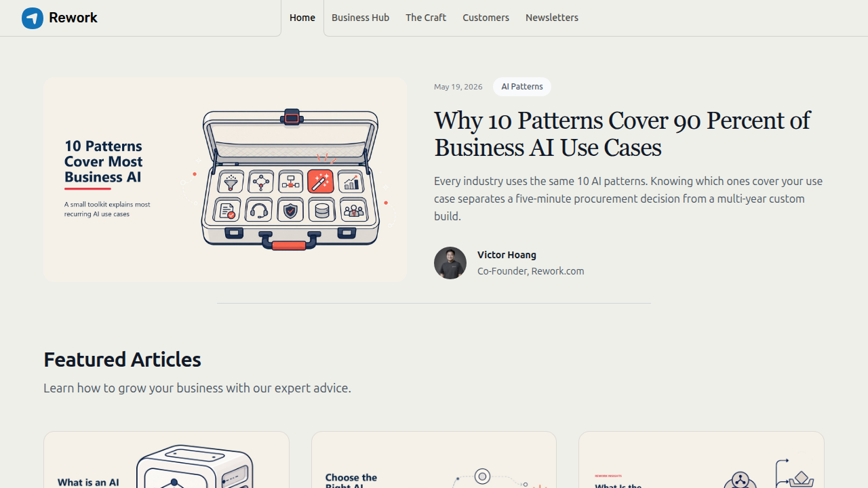Open the Choose the Right AI featured card
The image size is (868, 488).
[434, 460]
